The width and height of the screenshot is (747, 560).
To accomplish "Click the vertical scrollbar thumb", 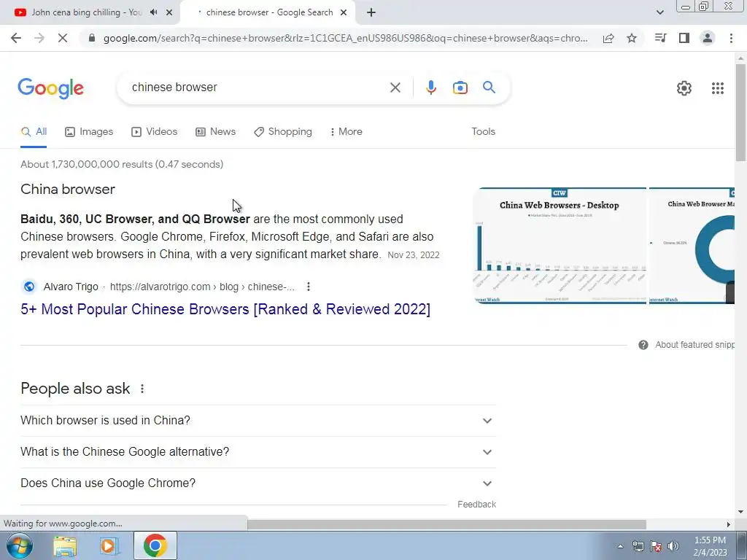I will [x=740, y=112].
